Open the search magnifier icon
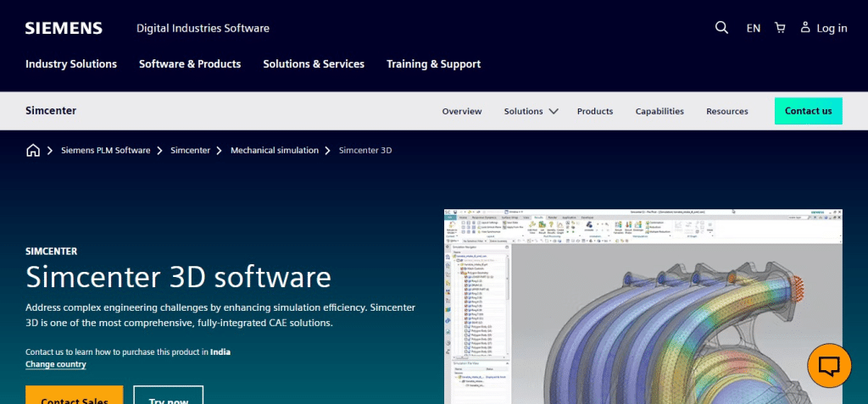Image resolution: width=868 pixels, height=404 pixels. coord(721,28)
